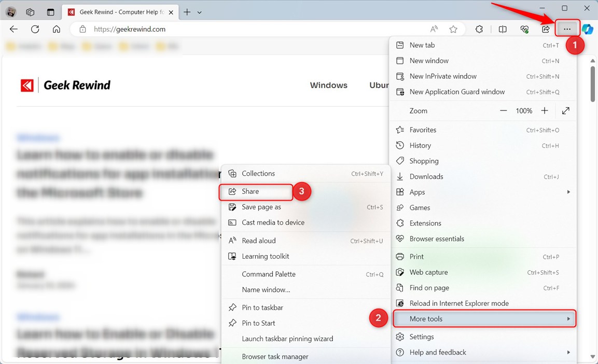The width and height of the screenshot is (598, 364).
Task: Click the Extensions puzzle icon on toolbar
Action: point(479,29)
